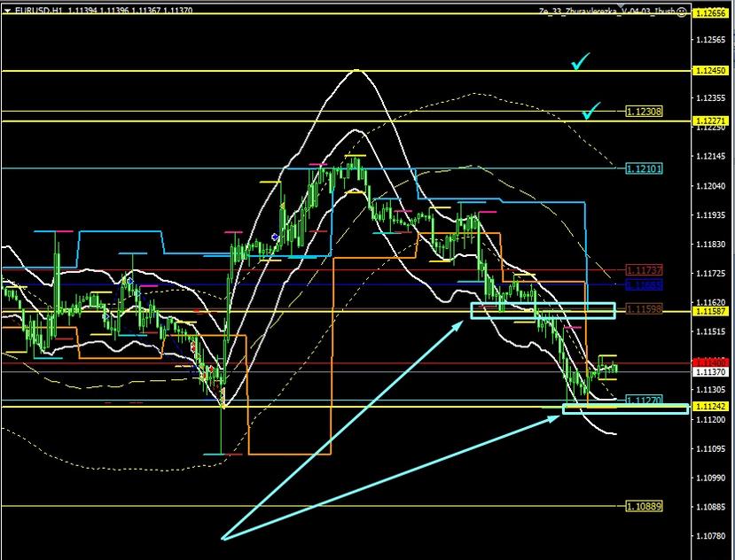Click the 1.11725 price scale value
This screenshot has height=560, width=735.
[711, 273]
